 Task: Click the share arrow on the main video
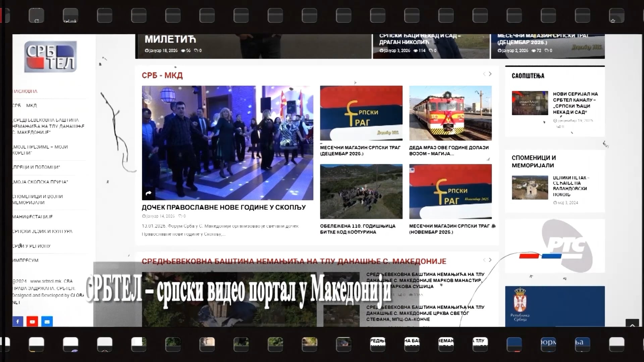click(149, 193)
